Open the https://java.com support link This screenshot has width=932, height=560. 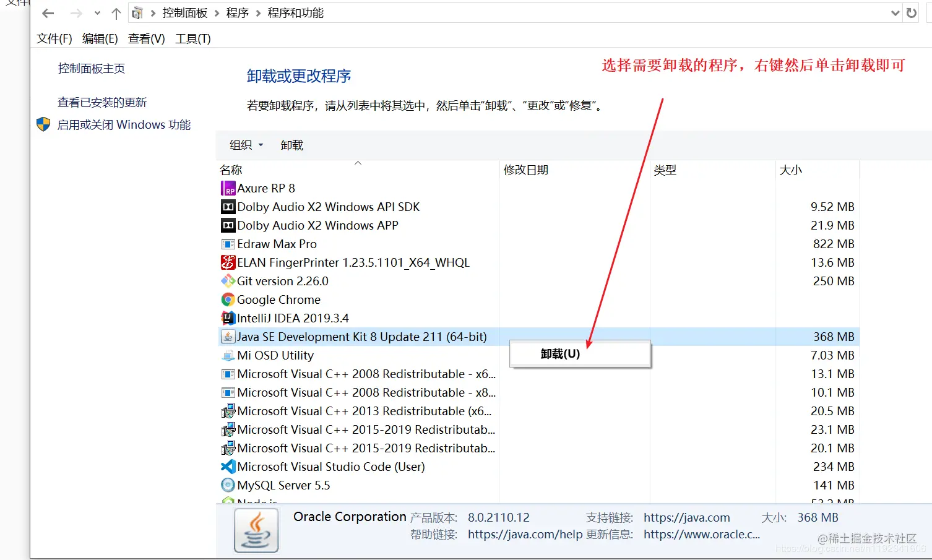(687, 517)
